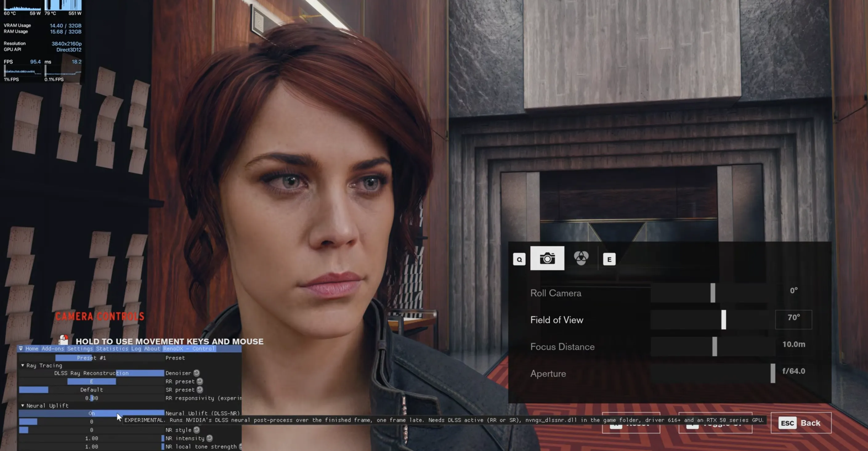Click the 79 °C temperature readout
This screenshot has width=868, height=451.
[x=50, y=13]
